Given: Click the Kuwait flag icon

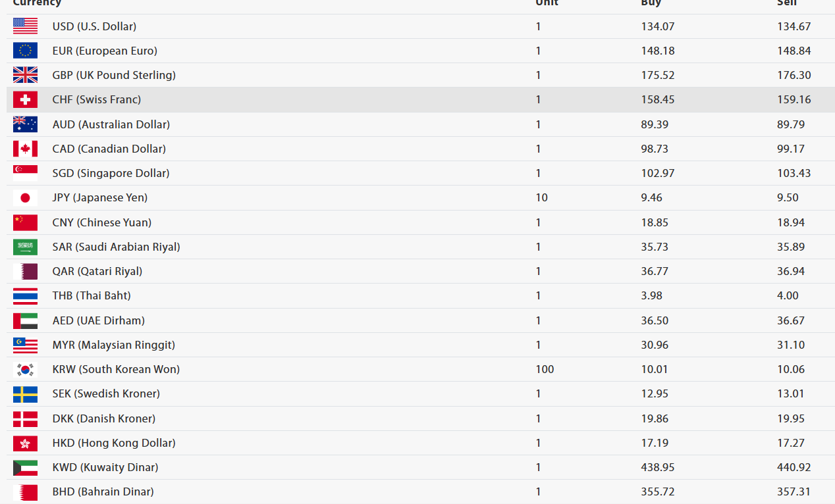Looking at the screenshot, I should tap(25, 467).
